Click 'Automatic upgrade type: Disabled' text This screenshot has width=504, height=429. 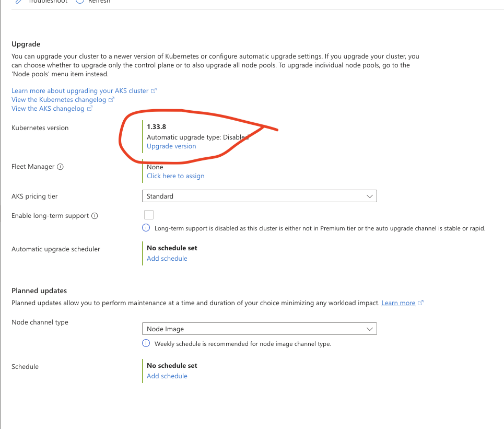point(197,137)
